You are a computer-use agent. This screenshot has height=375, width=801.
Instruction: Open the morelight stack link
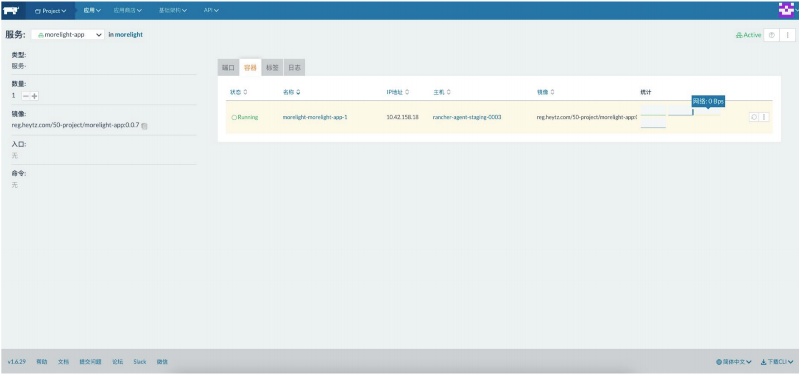[x=129, y=35]
